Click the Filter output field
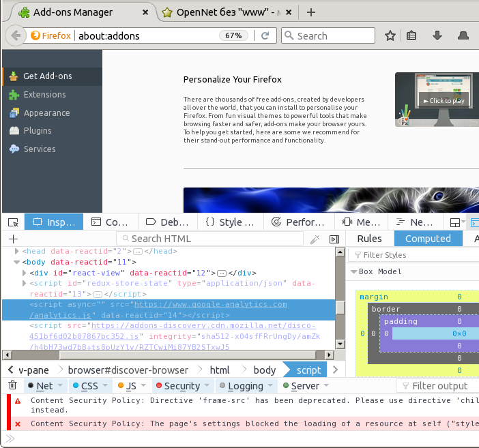479x448 pixels. point(437,386)
